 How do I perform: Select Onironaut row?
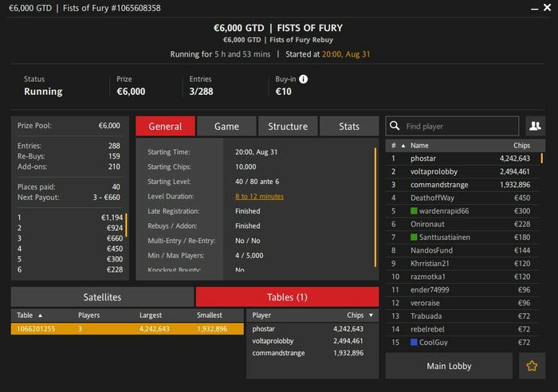click(462, 224)
